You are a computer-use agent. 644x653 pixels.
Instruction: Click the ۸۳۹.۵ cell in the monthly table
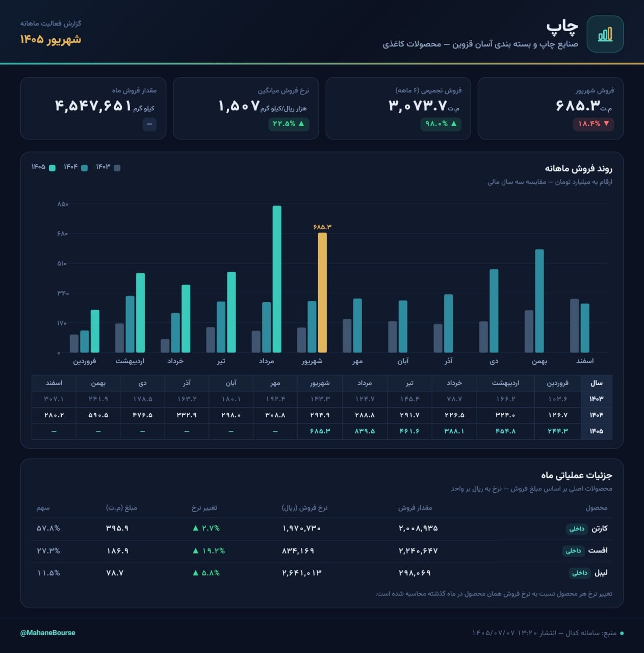point(365,431)
